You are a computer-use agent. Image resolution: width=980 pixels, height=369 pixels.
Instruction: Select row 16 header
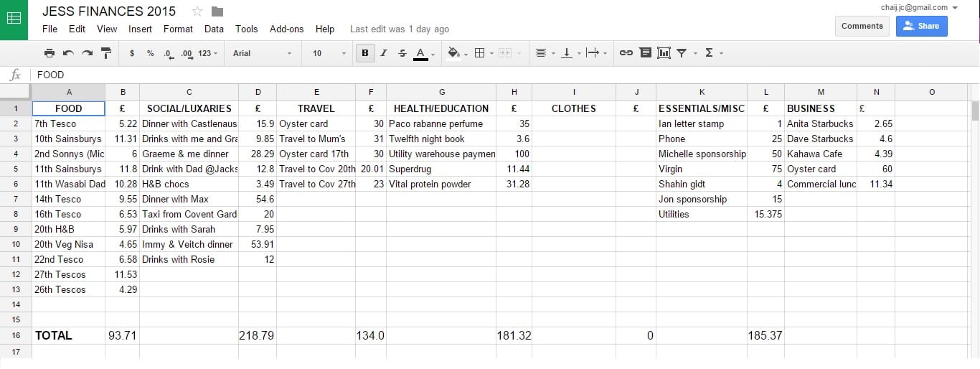[x=15, y=335]
